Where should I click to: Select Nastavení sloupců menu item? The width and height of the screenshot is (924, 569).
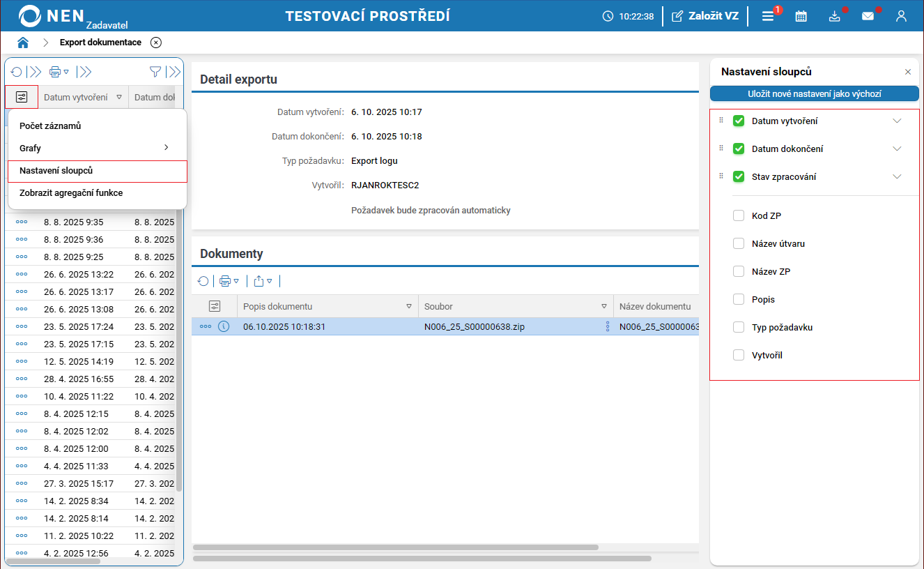[98, 171]
